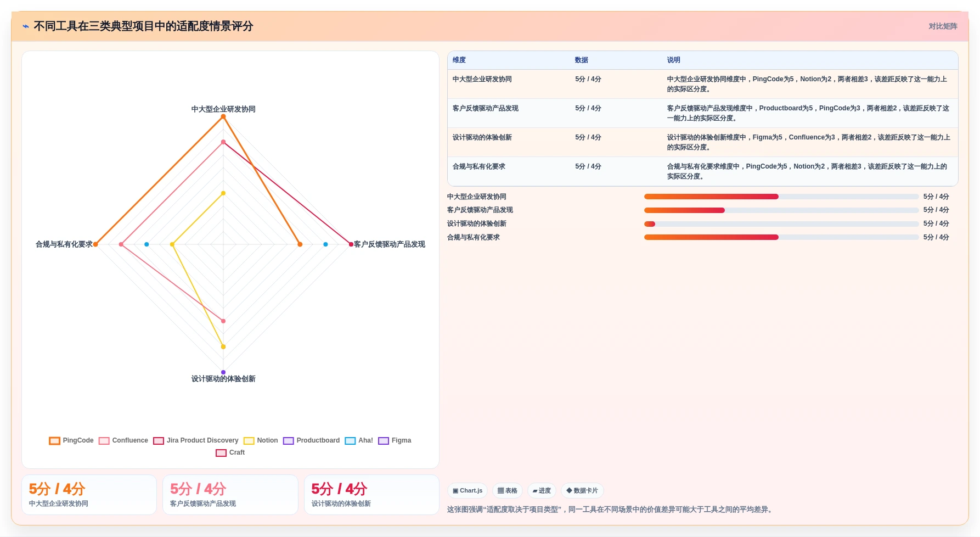This screenshot has height=537, width=980.
Task: Toggle Jira Product Discovery legend item
Action: (x=196, y=441)
